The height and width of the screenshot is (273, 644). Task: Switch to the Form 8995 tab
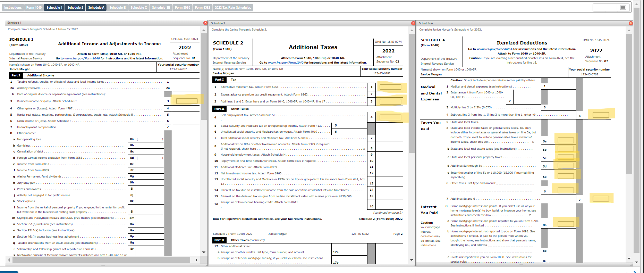tap(183, 7)
